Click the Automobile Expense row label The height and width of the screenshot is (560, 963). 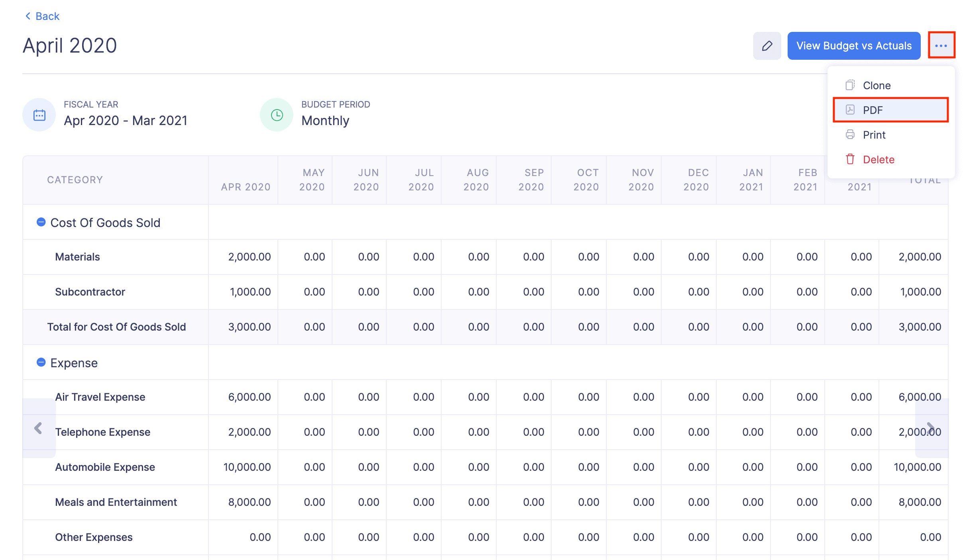105,467
